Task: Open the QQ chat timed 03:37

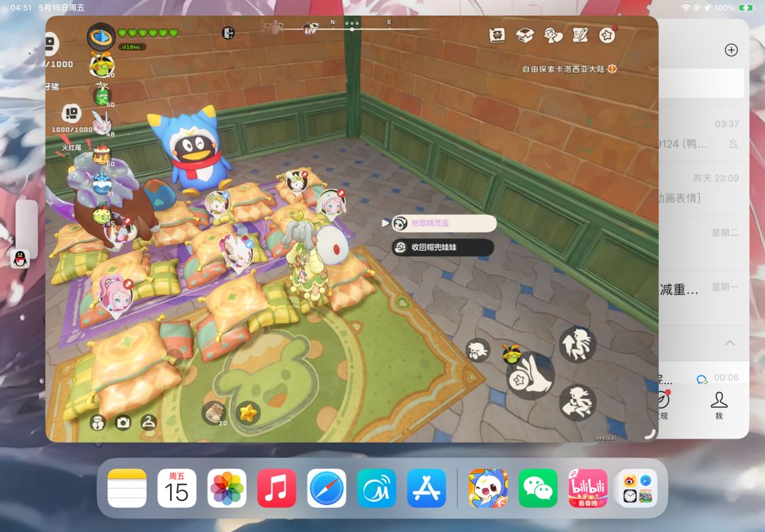Action: pos(703,135)
